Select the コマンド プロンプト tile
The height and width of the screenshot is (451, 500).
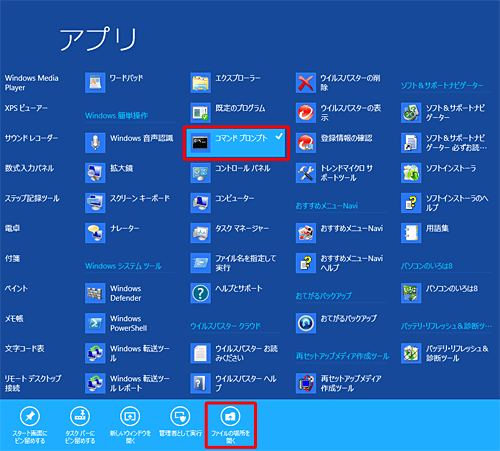pyautogui.click(x=236, y=143)
